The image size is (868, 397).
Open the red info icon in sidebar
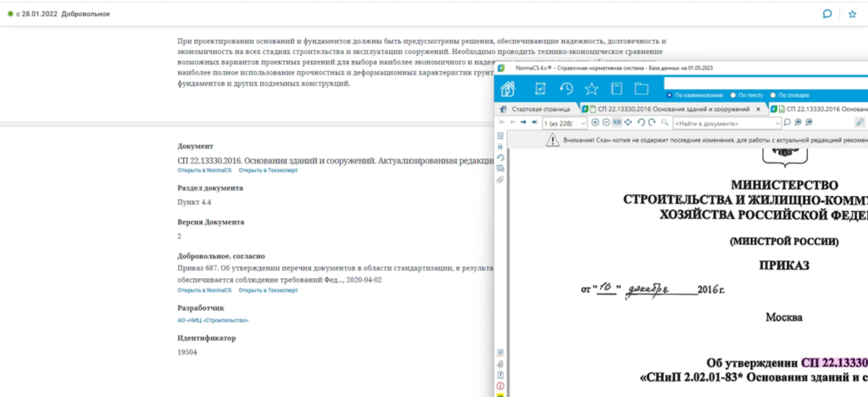pyautogui.click(x=500, y=386)
